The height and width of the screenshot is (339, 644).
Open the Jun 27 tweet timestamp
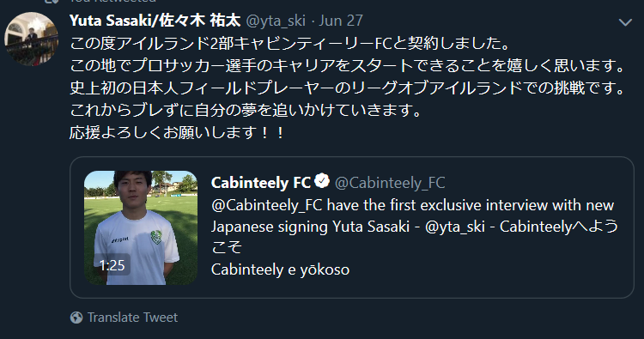pos(341,21)
